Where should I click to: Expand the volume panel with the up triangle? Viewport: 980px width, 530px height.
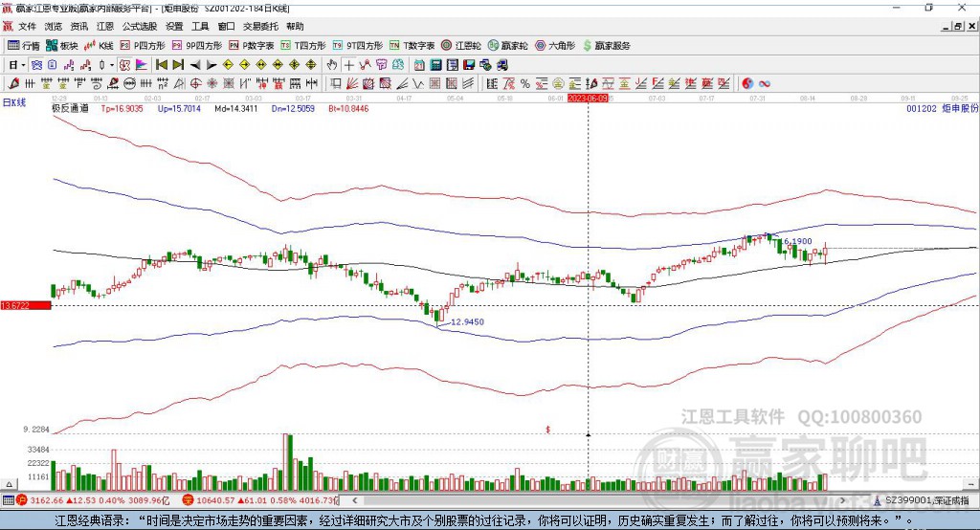click(x=9, y=484)
